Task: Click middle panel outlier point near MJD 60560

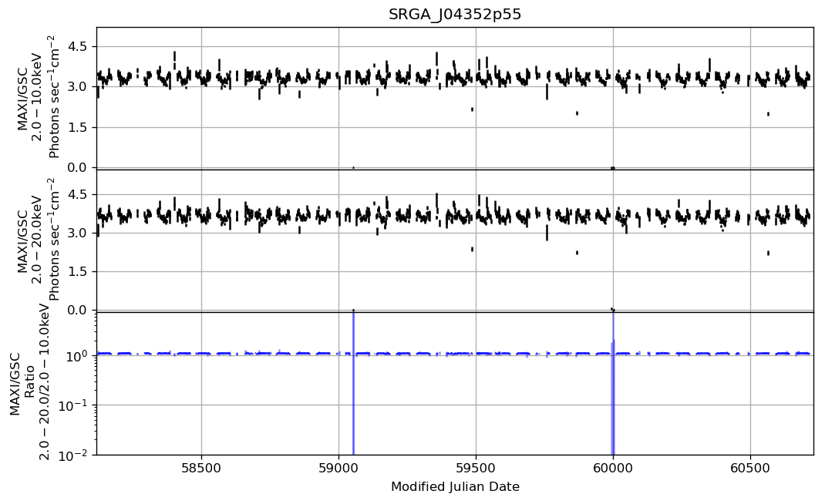Action: (768, 253)
